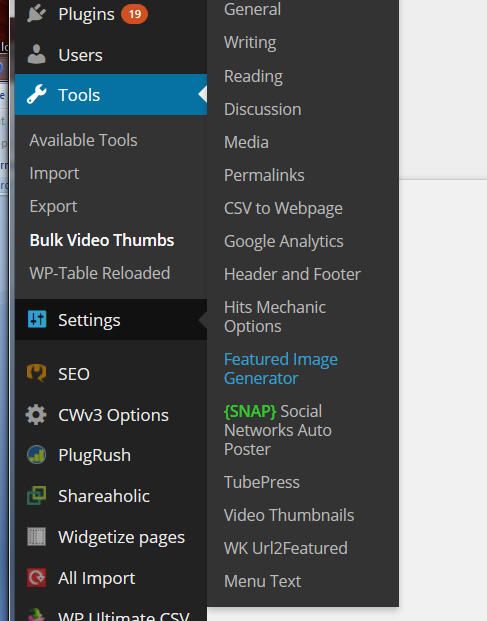The width and height of the screenshot is (487, 621).
Task: Open WK Url2Featured settings
Action: click(x=285, y=548)
